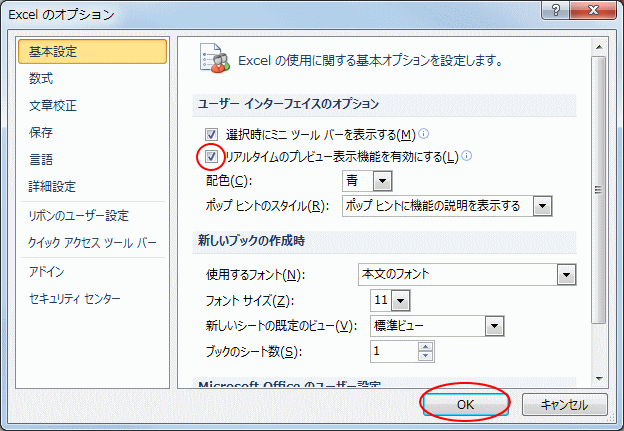Image resolution: width=624 pixels, height=431 pixels.
Task: Click the OK button
Action: click(465, 405)
